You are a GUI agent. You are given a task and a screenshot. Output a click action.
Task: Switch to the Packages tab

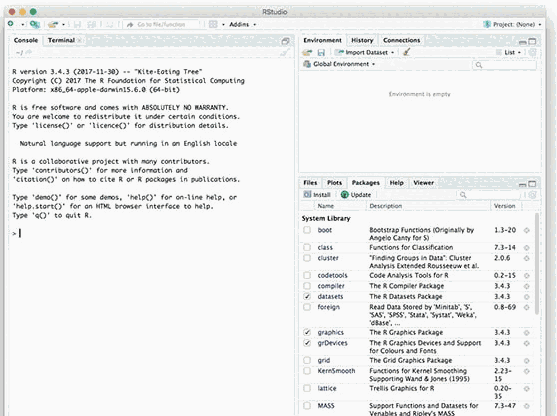click(366, 183)
